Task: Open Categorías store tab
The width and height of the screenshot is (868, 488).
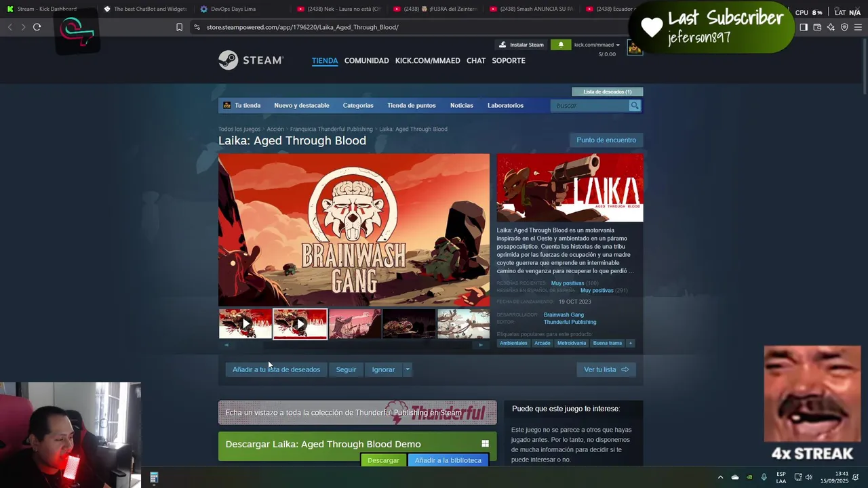Action: [x=358, y=106]
